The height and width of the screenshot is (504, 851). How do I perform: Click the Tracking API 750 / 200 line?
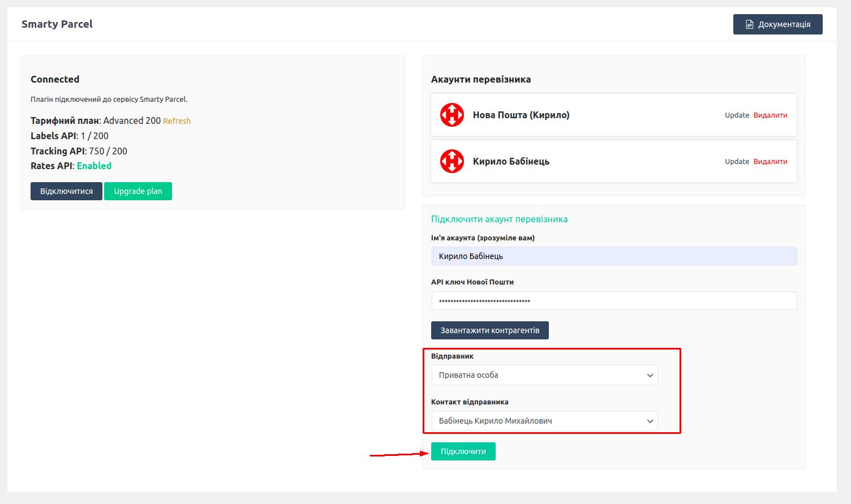click(79, 151)
